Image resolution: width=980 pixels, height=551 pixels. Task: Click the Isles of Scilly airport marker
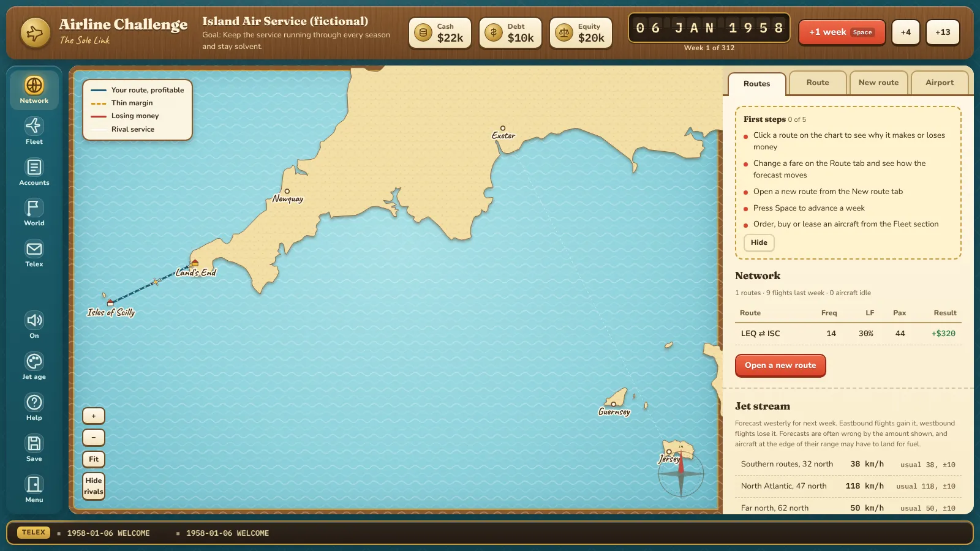point(110,302)
